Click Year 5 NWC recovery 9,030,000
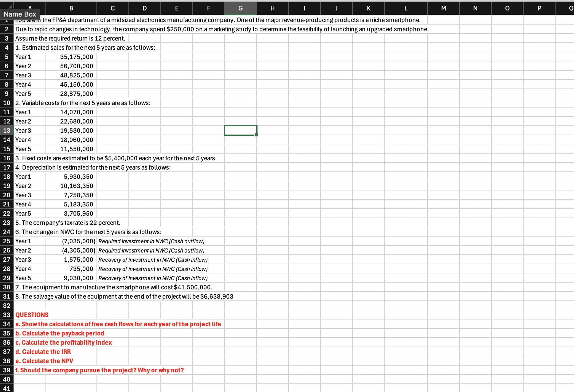574x392 pixels. tap(71, 278)
